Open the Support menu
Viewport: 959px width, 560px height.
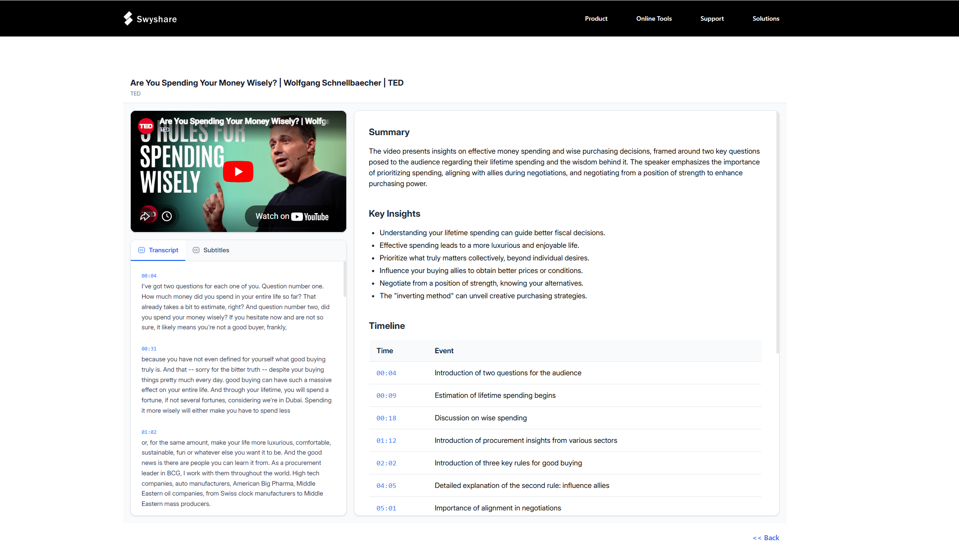[712, 18]
